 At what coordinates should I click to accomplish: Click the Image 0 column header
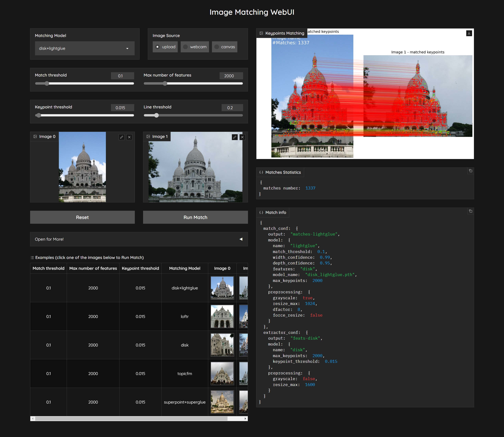coord(222,268)
